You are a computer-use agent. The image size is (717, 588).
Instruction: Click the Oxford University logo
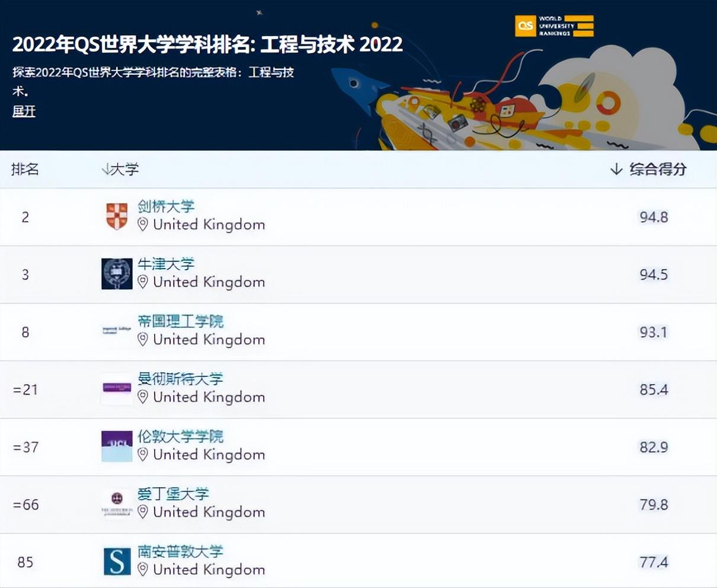pyautogui.click(x=117, y=273)
